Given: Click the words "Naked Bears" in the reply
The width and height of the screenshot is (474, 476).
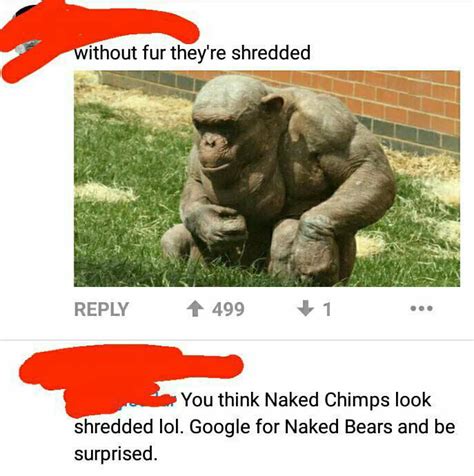Looking at the screenshot, I should [x=339, y=426].
